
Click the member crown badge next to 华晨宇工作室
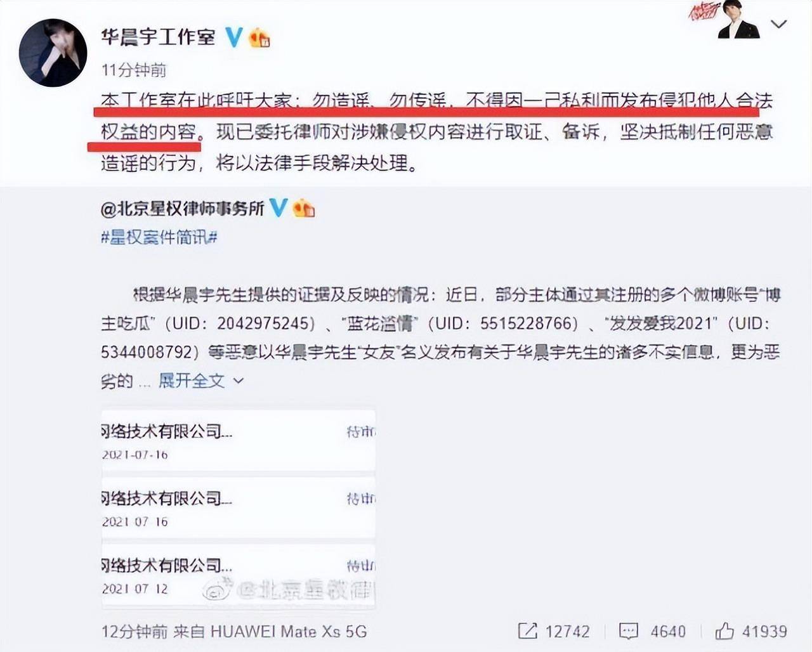(259, 38)
